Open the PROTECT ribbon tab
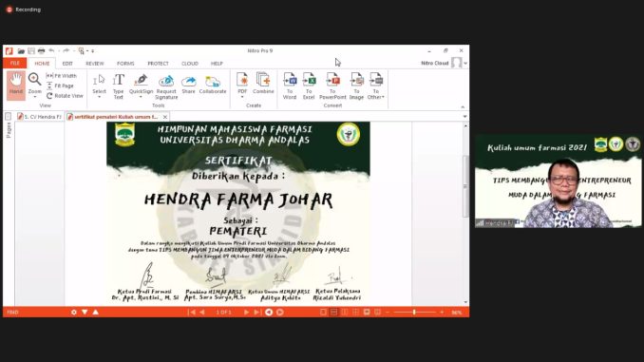Image resolution: width=644 pixels, height=362 pixels. (x=158, y=64)
